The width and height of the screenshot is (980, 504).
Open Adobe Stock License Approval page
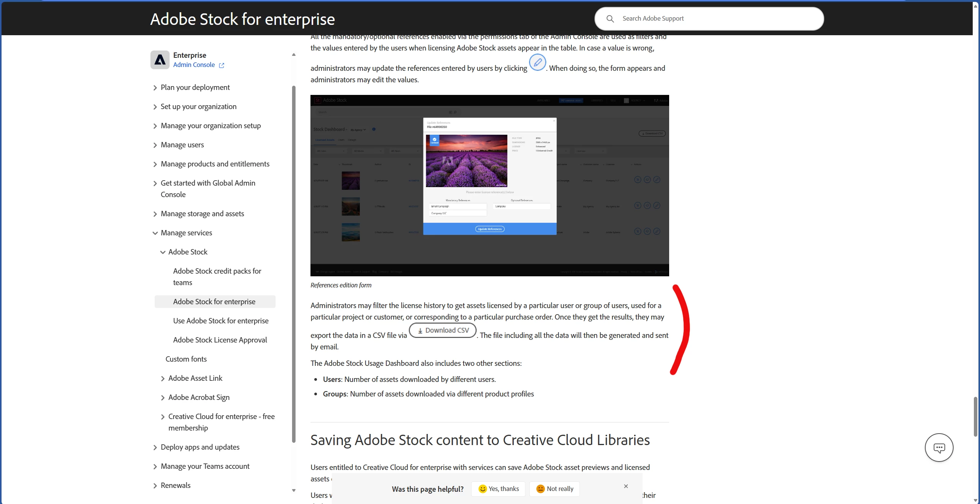pos(220,340)
